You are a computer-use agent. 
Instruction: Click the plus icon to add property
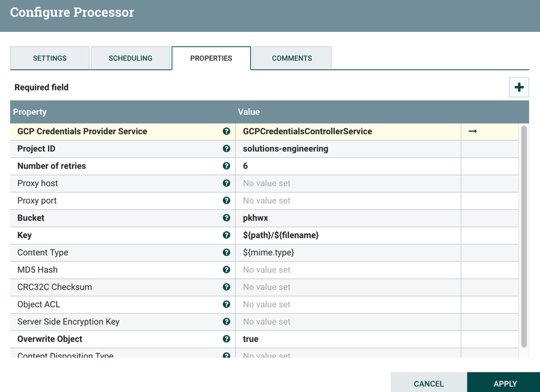(x=519, y=88)
